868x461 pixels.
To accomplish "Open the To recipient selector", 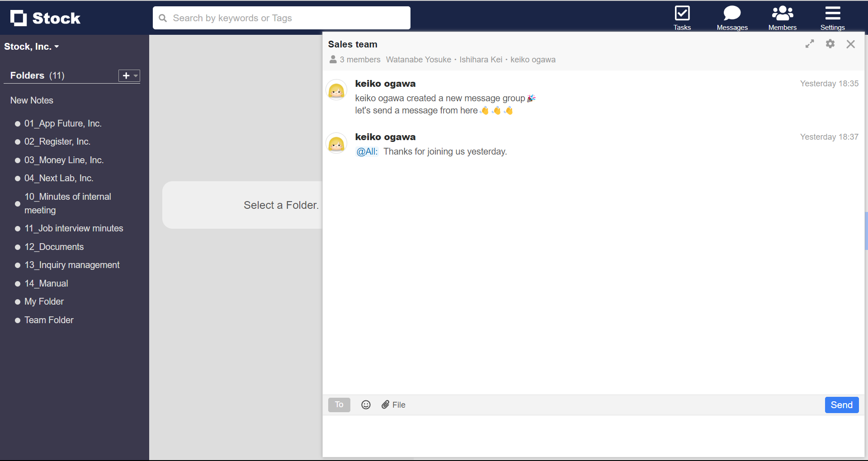I will (x=339, y=405).
